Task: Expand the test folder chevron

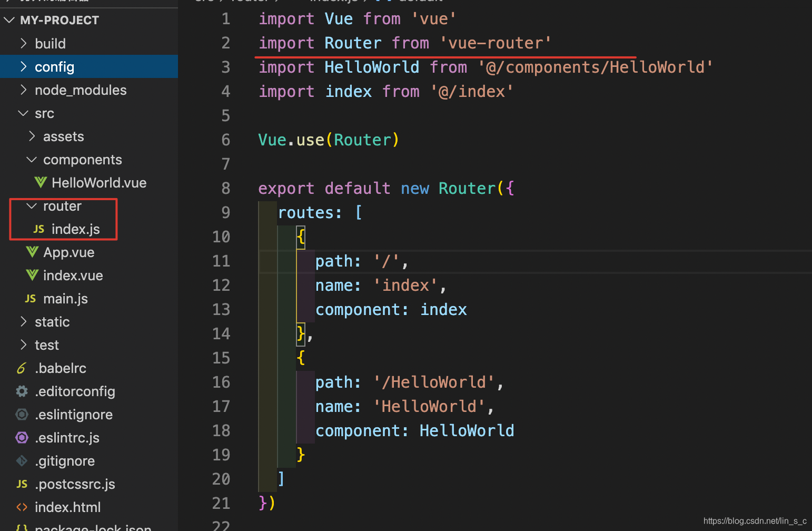Action: pyautogui.click(x=24, y=345)
